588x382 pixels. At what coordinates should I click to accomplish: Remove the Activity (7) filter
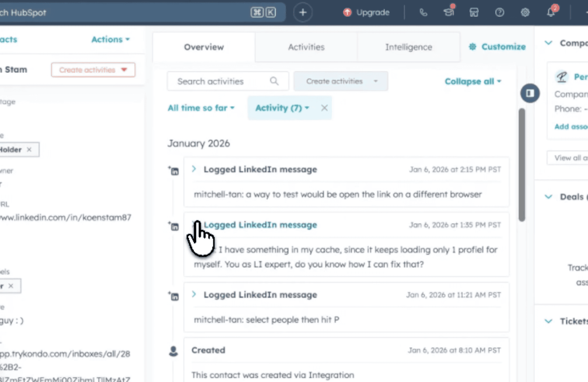[x=324, y=108]
